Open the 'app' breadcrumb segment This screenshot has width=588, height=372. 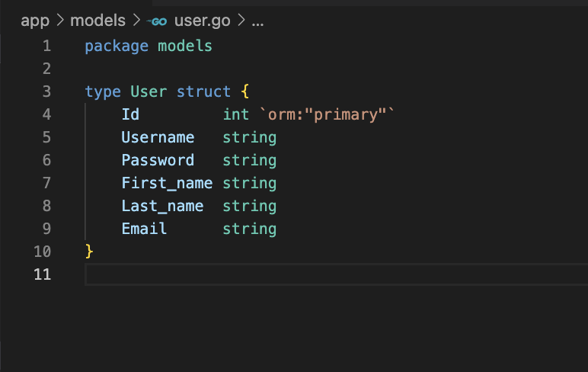[35, 21]
